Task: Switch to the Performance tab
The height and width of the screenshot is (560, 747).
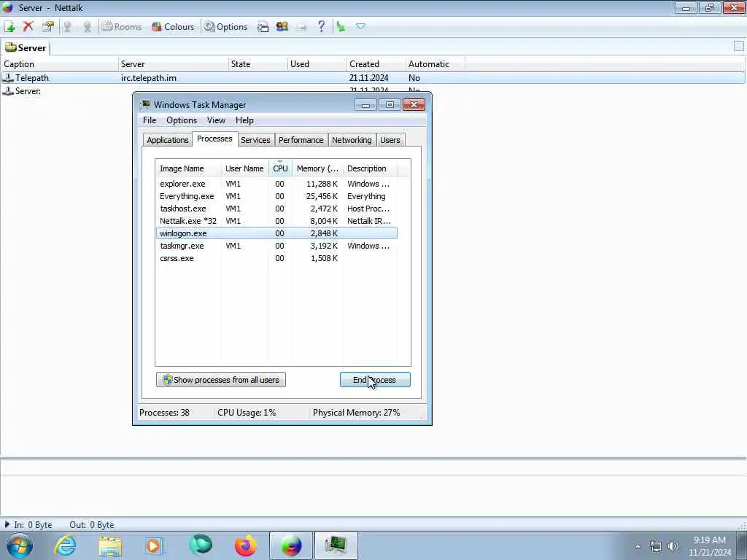Action: [301, 140]
